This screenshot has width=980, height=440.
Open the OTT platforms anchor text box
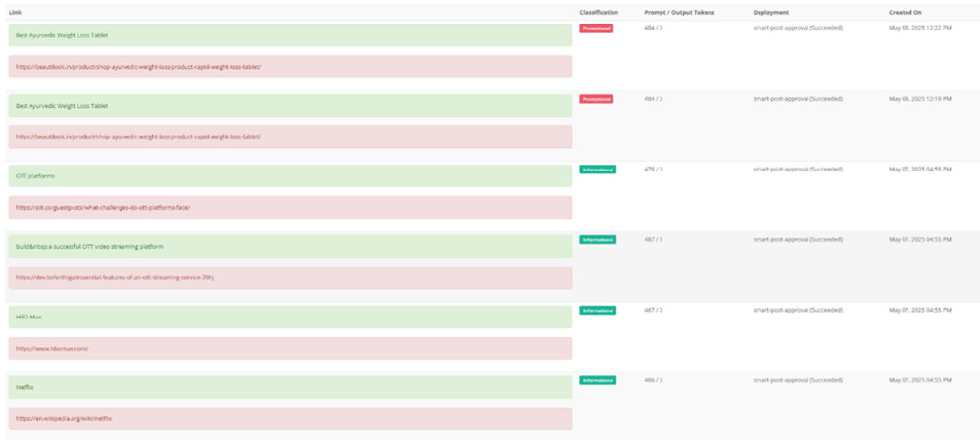291,176
